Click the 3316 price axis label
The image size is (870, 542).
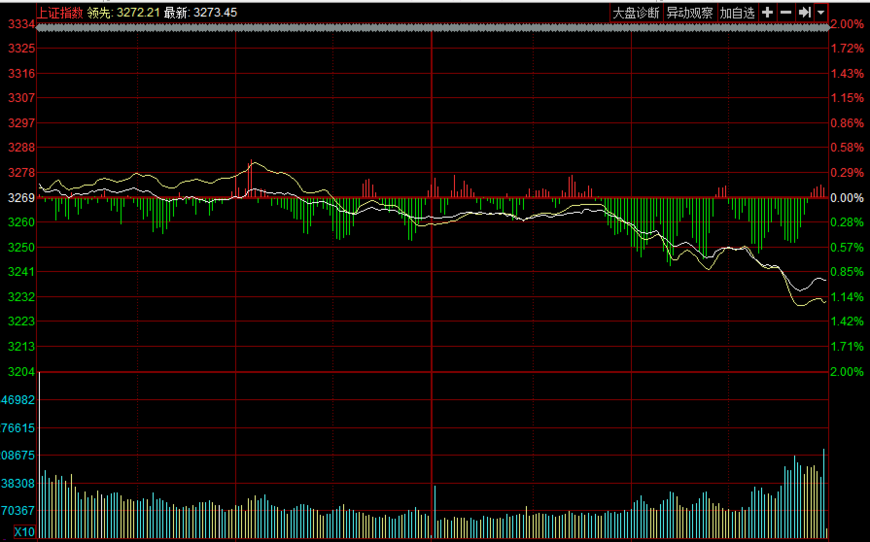click(22, 73)
